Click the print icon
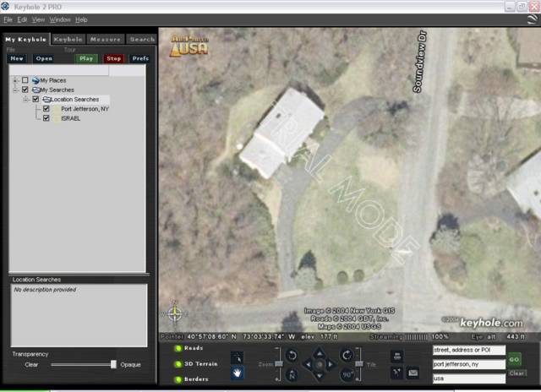 click(x=397, y=356)
